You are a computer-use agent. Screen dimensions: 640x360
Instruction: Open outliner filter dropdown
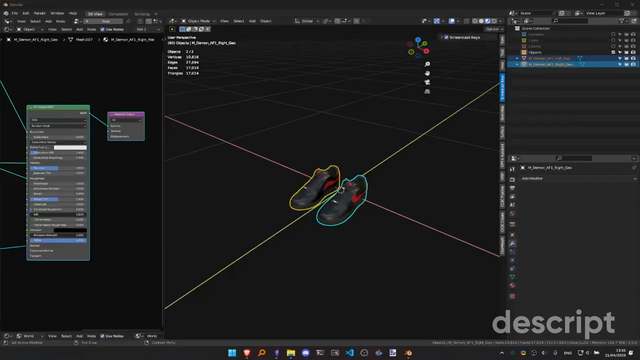(623, 21)
